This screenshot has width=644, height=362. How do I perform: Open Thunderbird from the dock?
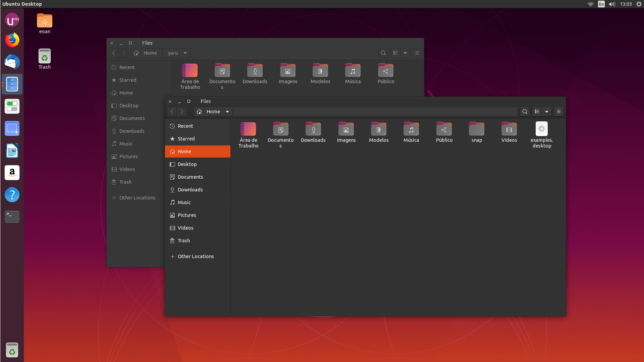[12, 62]
